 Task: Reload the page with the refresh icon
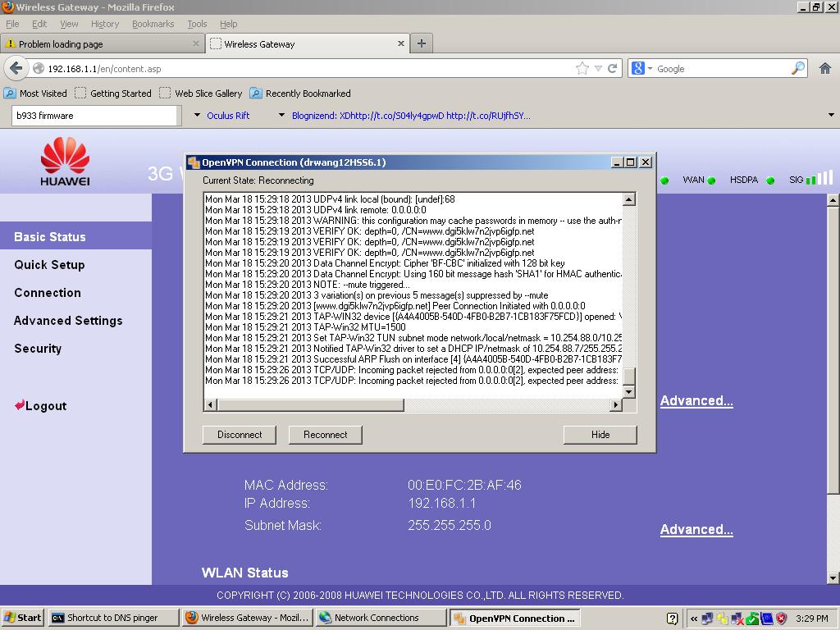pos(612,69)
